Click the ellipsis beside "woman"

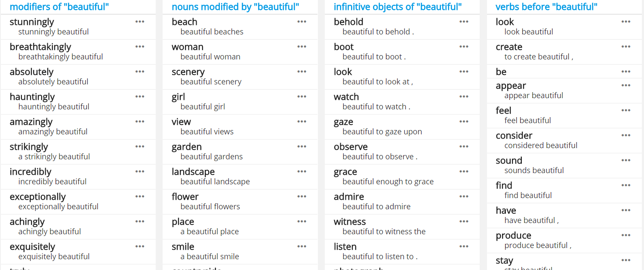pyautogui.click(x=302, y=46)
